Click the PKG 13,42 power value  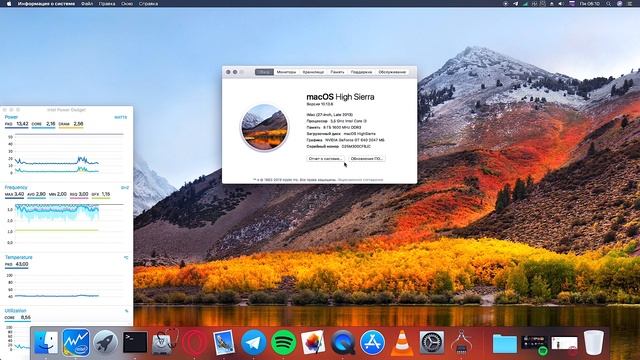(x=17, y=124)
